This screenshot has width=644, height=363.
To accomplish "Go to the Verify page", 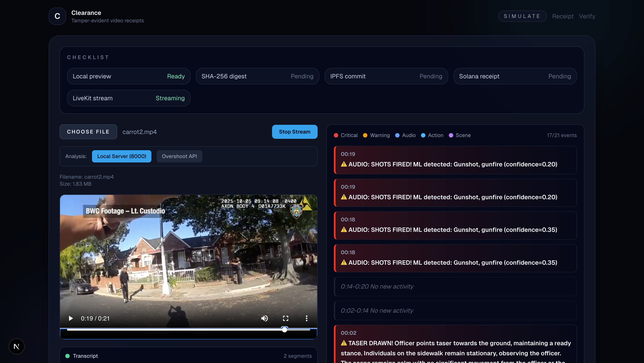I will click(587, 16).
